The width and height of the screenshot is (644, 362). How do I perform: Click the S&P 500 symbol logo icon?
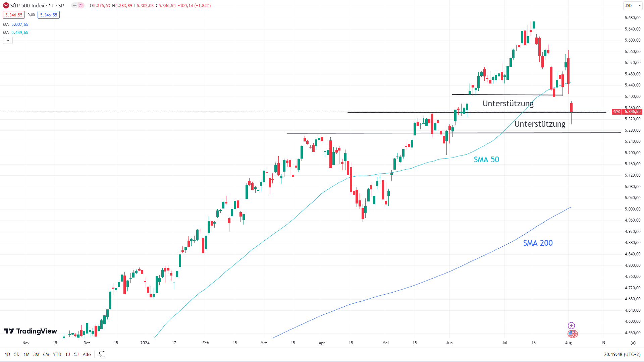(x=6, y=5)
